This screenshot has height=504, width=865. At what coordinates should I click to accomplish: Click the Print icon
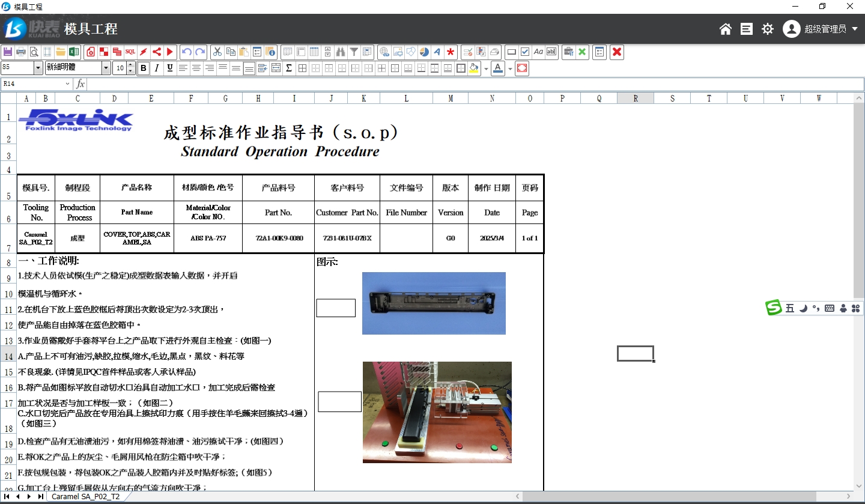(21, 52)
